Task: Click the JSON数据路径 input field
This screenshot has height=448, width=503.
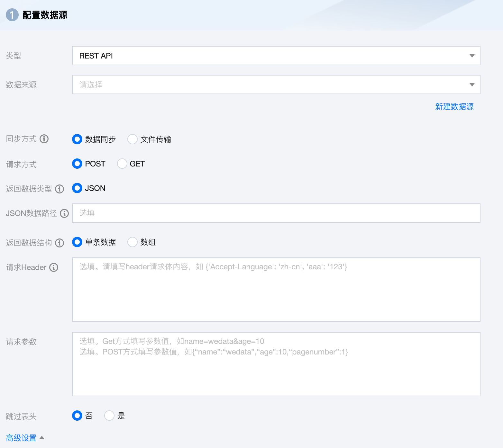Action: (276, 213)
